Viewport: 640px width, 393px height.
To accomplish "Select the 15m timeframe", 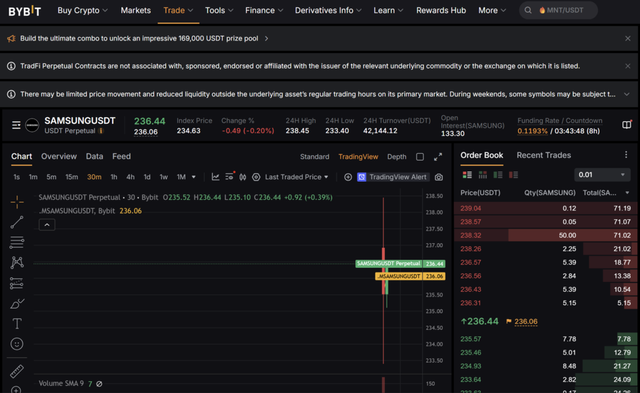I will (71, 177).
